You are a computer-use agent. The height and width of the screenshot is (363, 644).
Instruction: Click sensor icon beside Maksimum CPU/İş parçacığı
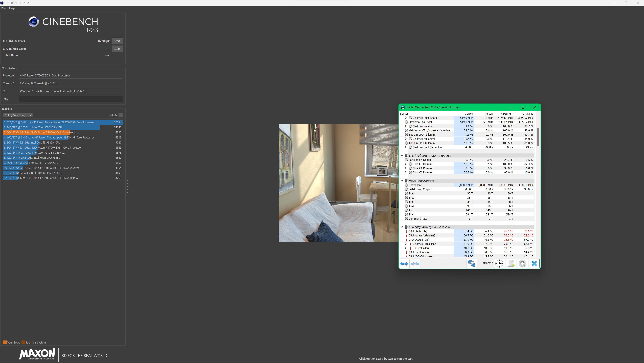(406, 131)
